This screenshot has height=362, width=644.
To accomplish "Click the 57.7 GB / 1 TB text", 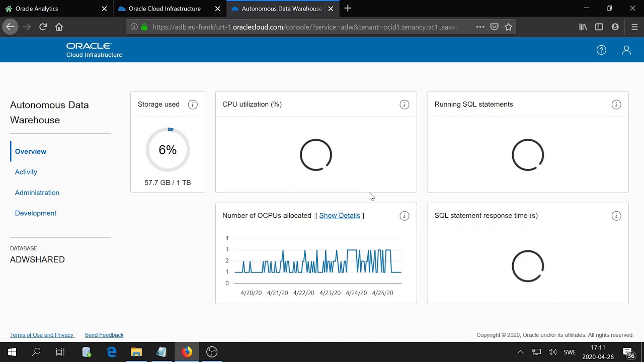I will coord(168,183).
